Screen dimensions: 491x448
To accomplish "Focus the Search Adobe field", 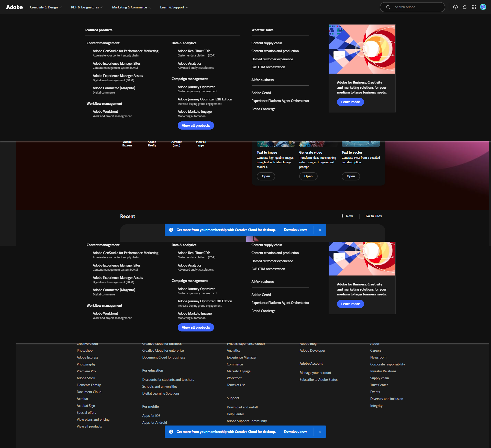I will (412, 7).
